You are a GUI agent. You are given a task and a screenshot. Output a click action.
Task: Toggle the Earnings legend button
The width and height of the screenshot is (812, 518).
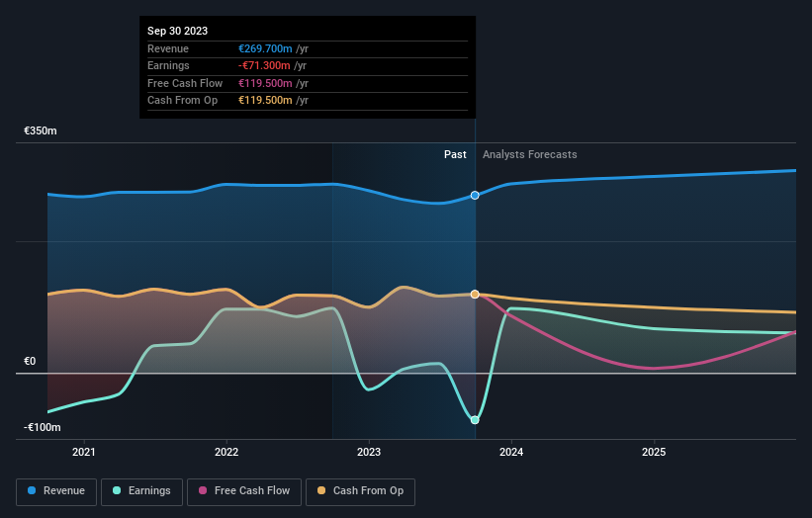coord(141,491)
